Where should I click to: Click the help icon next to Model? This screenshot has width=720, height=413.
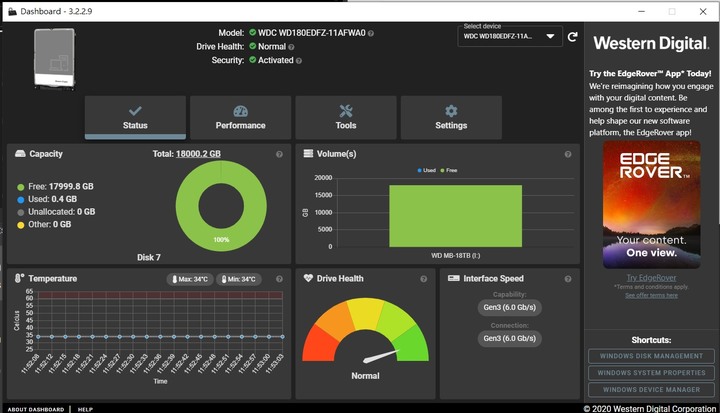pos(371,33)
